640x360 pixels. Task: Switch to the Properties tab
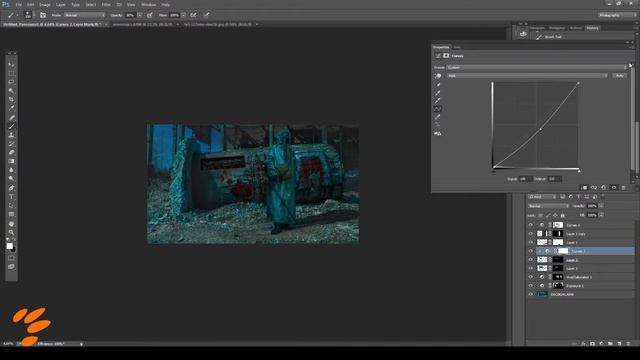coord(441,47)
